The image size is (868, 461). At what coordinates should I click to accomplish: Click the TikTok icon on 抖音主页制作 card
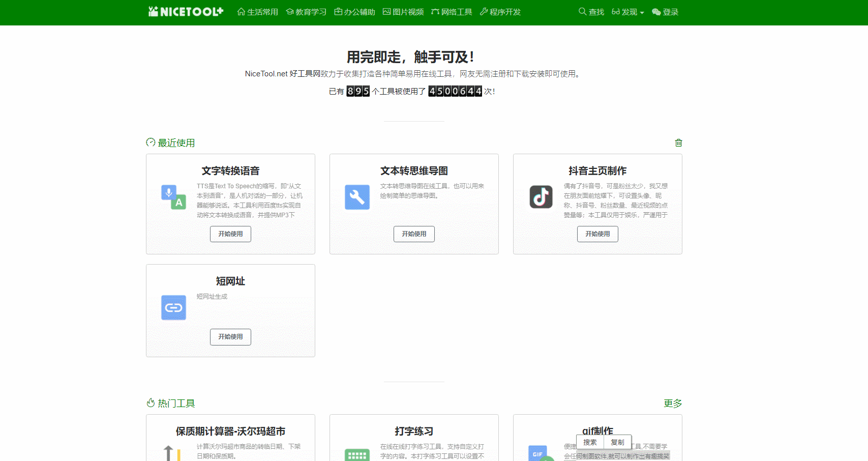pyautogui.click(x=541, y=197)
